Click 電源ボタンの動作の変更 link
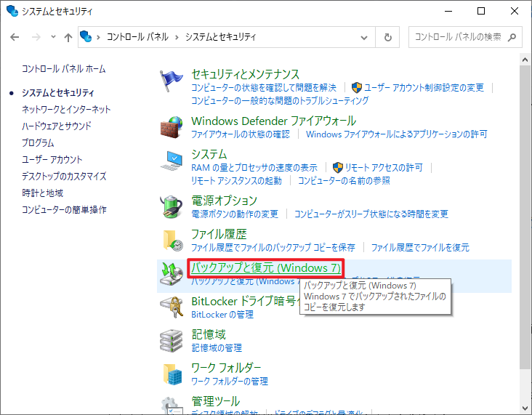The height and width of the screenshot is (415, 532). pyautogui.click(x=235, y=214)
